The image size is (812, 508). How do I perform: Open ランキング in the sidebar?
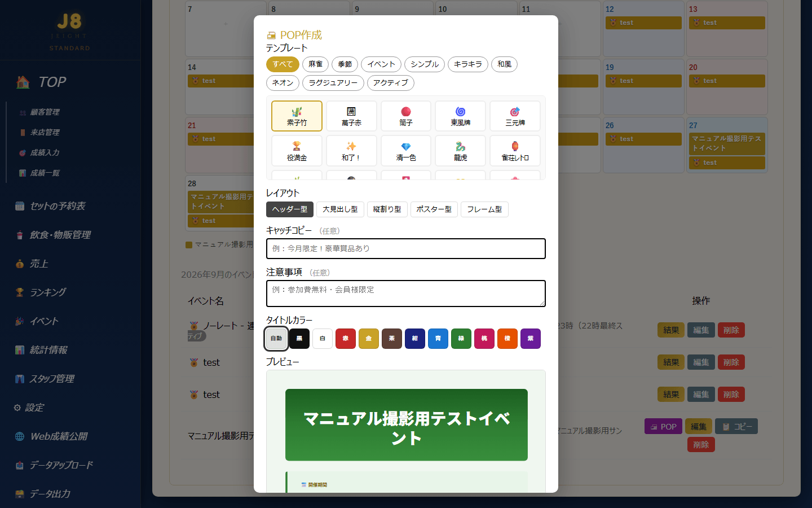(x=41, y=292)
